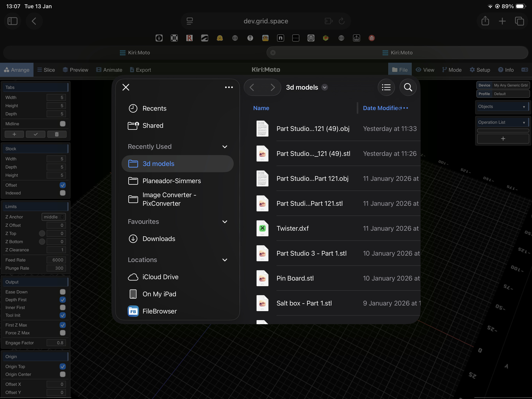Screen dimensions: 532x399
Task: Open iCloud Drive location
Action: click(x=160, y=277)
